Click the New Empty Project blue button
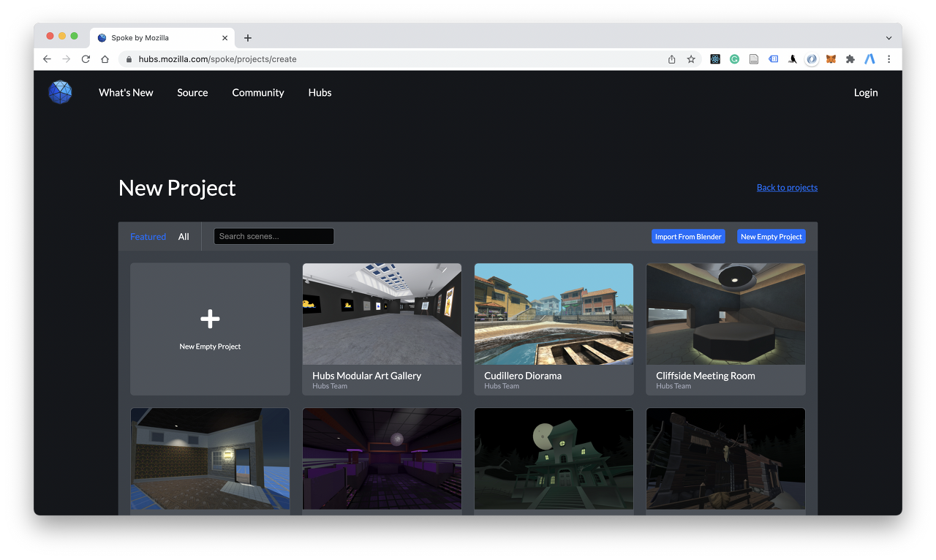This screenshot has height=560, width=936. click(x=771, y=236)
